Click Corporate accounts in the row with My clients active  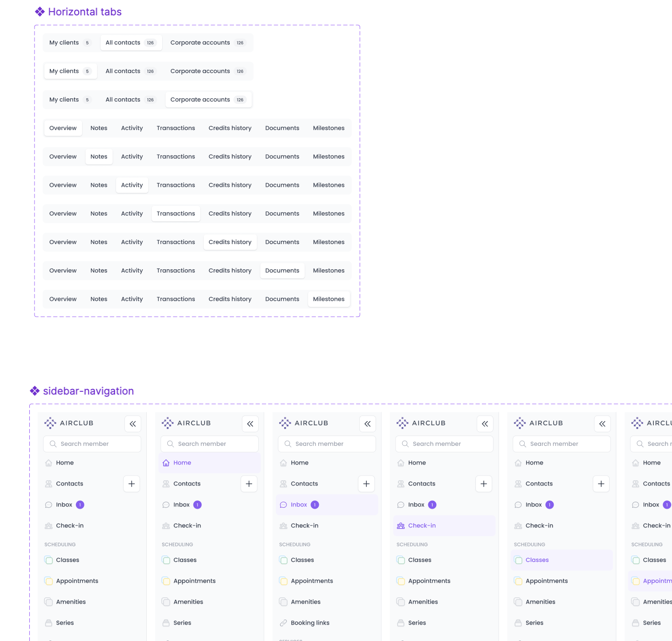click(208, 71)
